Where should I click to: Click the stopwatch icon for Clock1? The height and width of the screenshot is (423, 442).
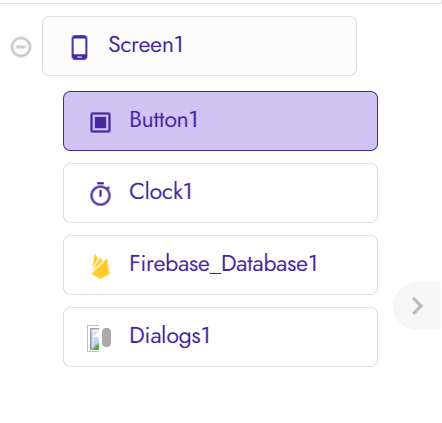click(x=100, y=193)
